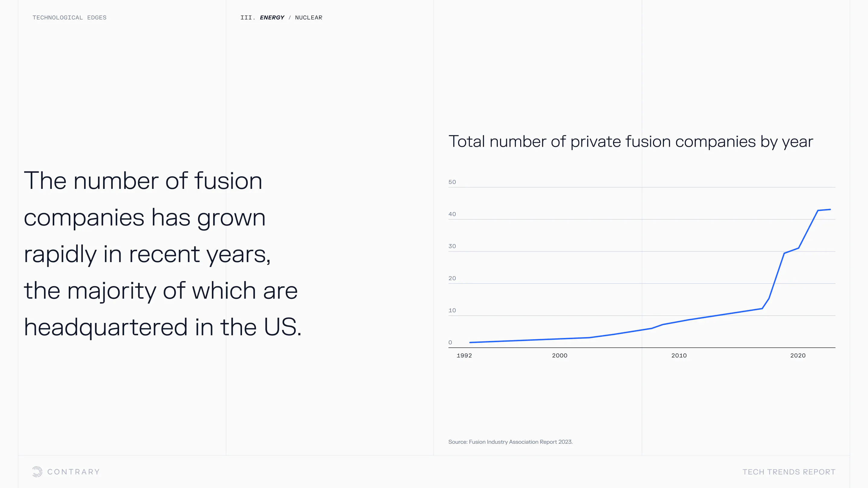Click the 20 label on the y-axis

452,278
